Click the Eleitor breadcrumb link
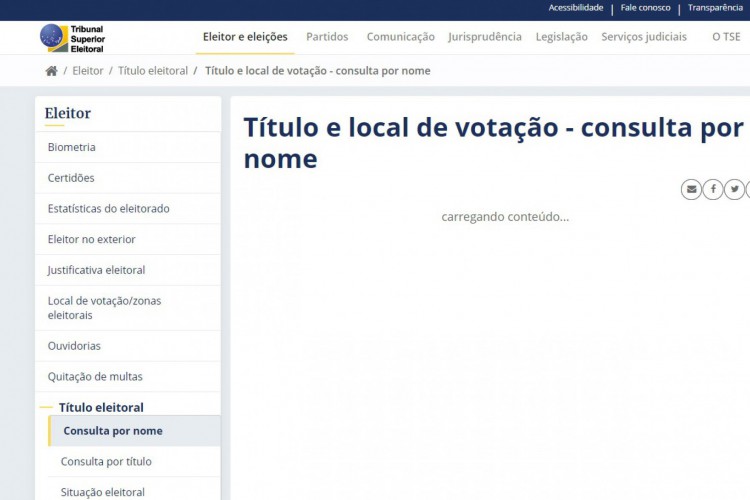 coord(88,71)
